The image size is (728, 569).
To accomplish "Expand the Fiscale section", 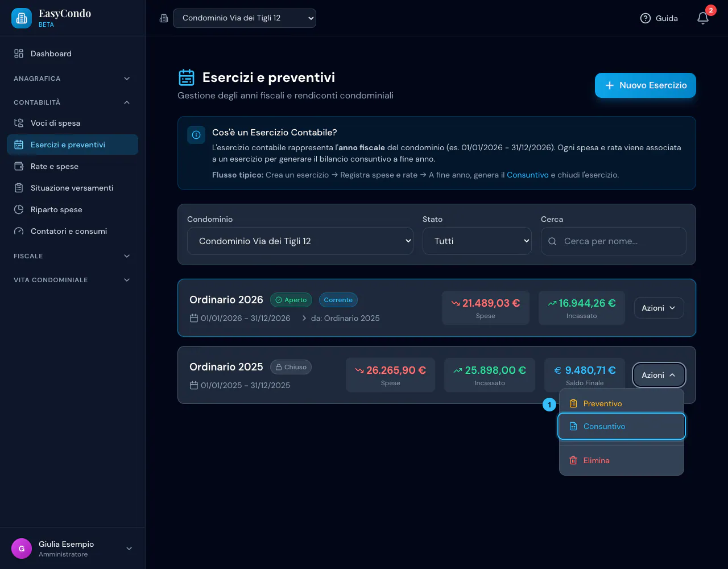I will pos(73,256).
